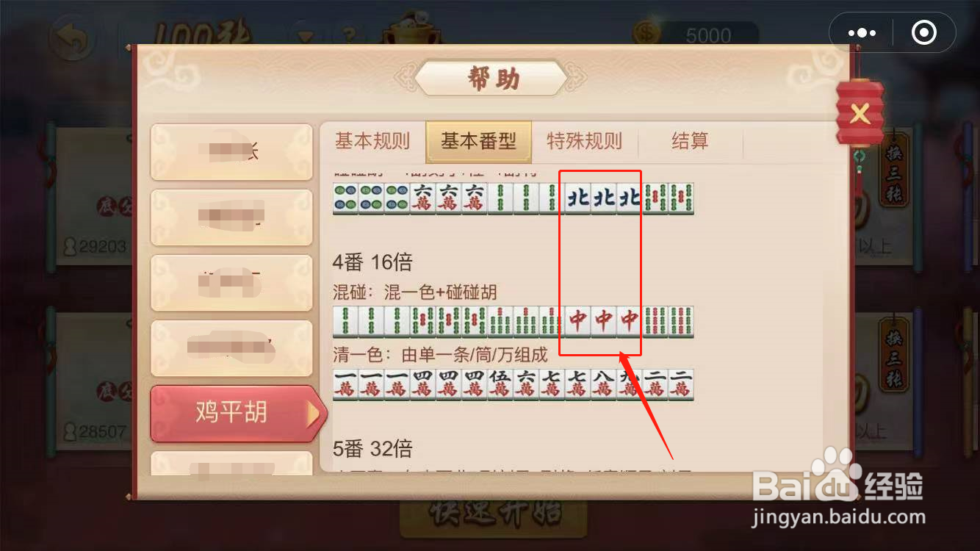The width and height of the screenshot is (980, 551).
Task: Select the red 中 tile triplet
Action: [603, 321]
